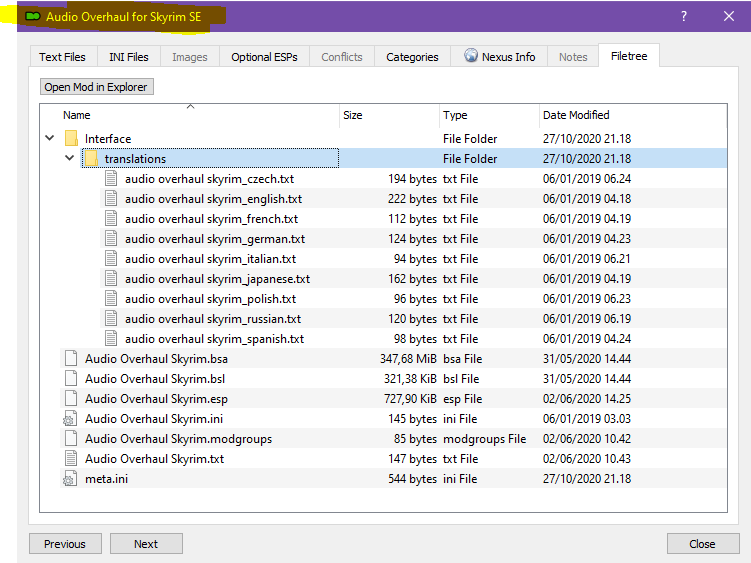Screen dimensions: 751x563
Task: Open the Optional ESPs tab
Action: click(264, 57)
